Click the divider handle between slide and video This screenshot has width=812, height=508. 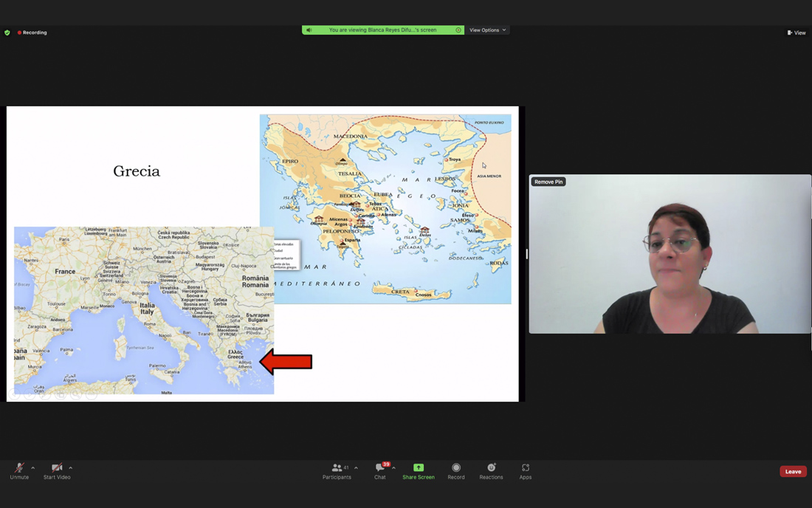[526, 254]
